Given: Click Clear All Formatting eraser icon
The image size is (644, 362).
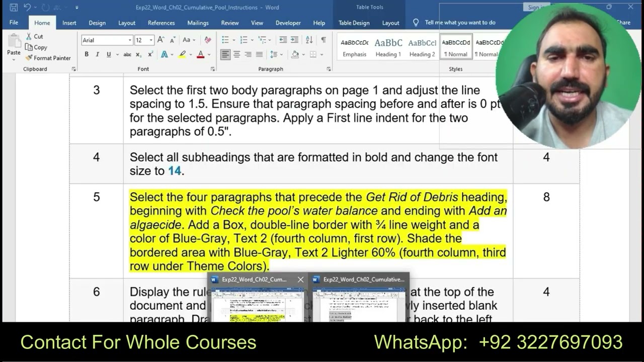Looking at the screenshot, I should pos(208,40).
